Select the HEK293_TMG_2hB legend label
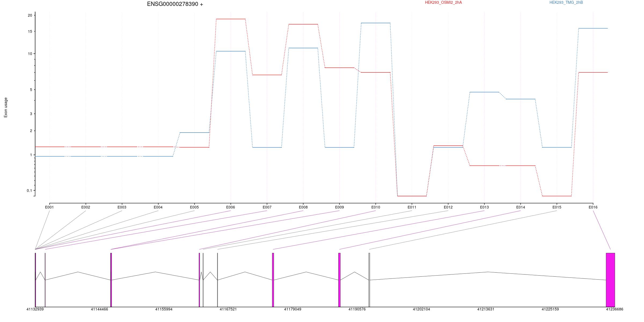Screen dimensions: 644x322 click(566, 2)
